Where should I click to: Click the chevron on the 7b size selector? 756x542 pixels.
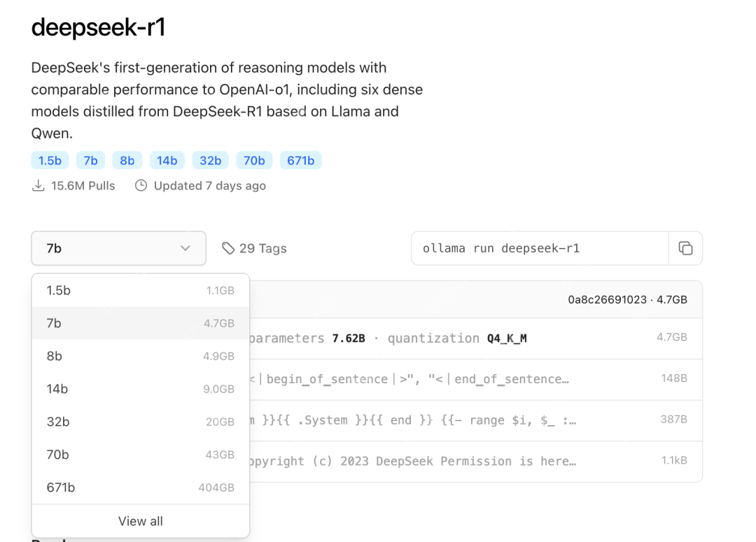pos(185,248)
